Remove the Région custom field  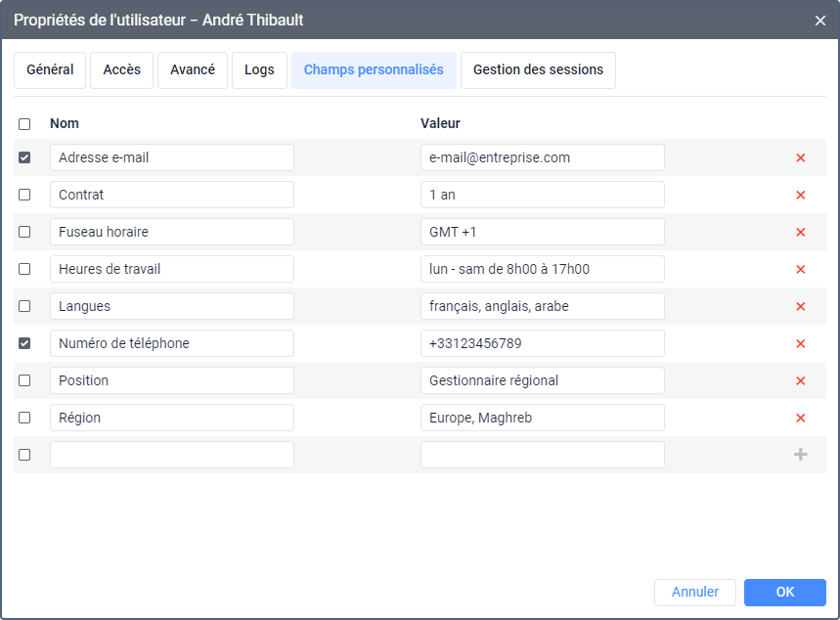(x=800, y=418)
